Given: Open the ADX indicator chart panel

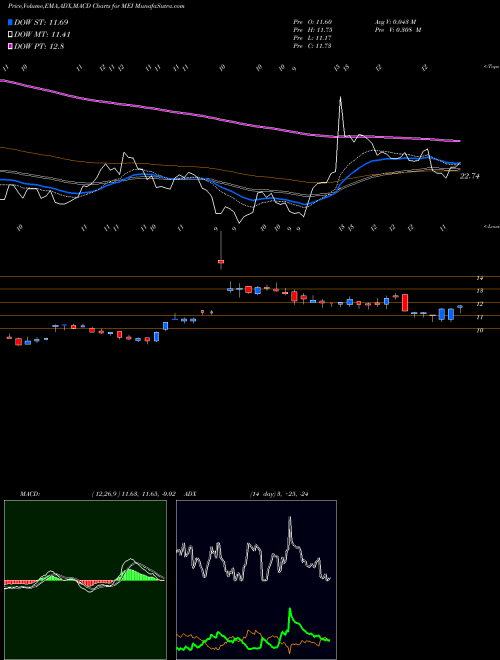Looking at the screenshot, I should [256, 580].
